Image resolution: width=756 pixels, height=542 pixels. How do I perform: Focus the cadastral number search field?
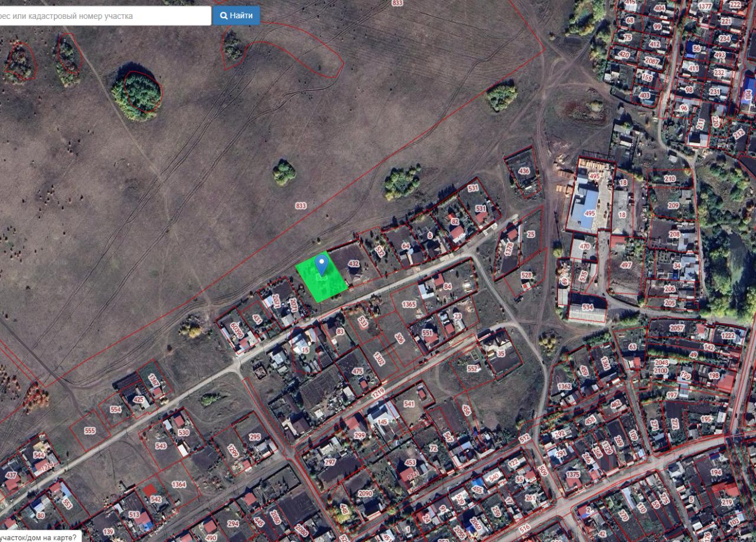(104, 16)
